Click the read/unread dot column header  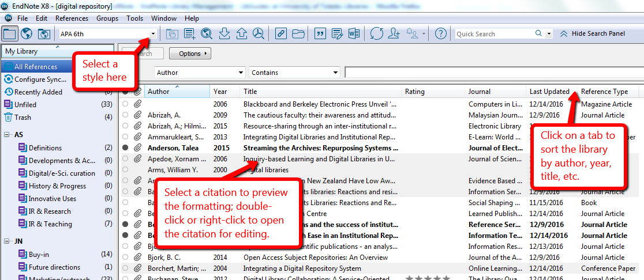coord(125,92)
